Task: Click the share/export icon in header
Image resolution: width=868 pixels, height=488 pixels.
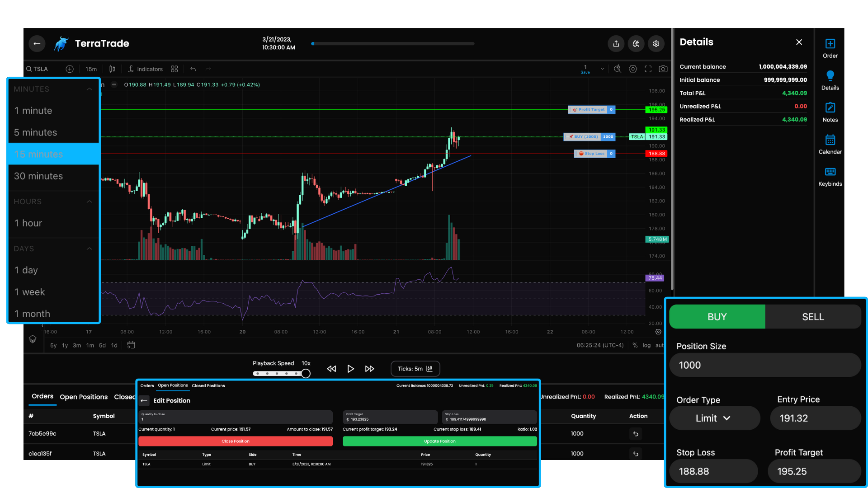Action: [x=616, y=44]
